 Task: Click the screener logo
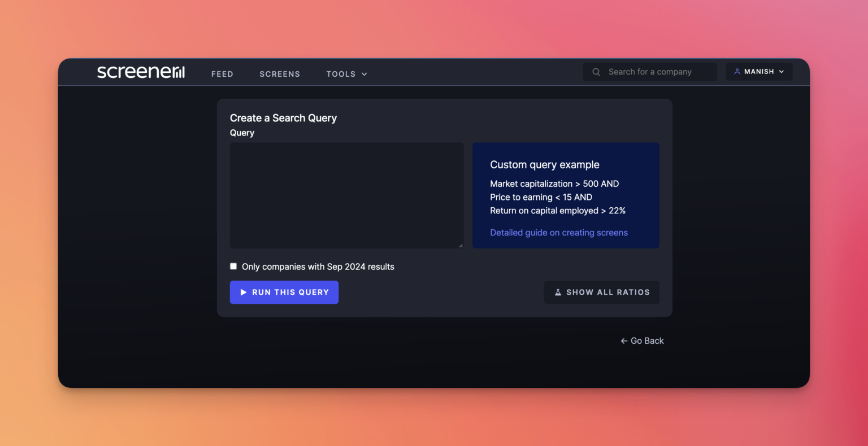(140, 72)
